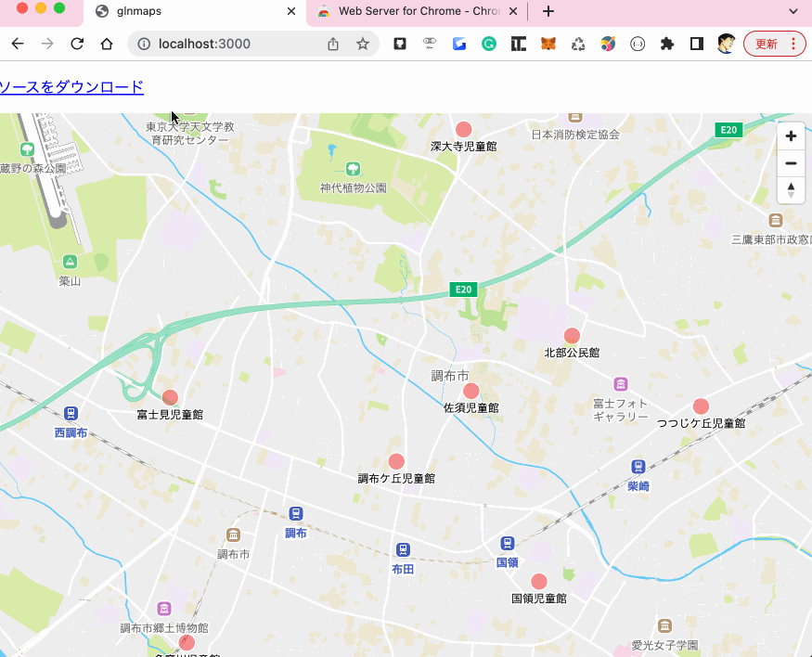Bookmark this page with star icon
Viewport: 812px width, 657px height.
coord(363,44)
